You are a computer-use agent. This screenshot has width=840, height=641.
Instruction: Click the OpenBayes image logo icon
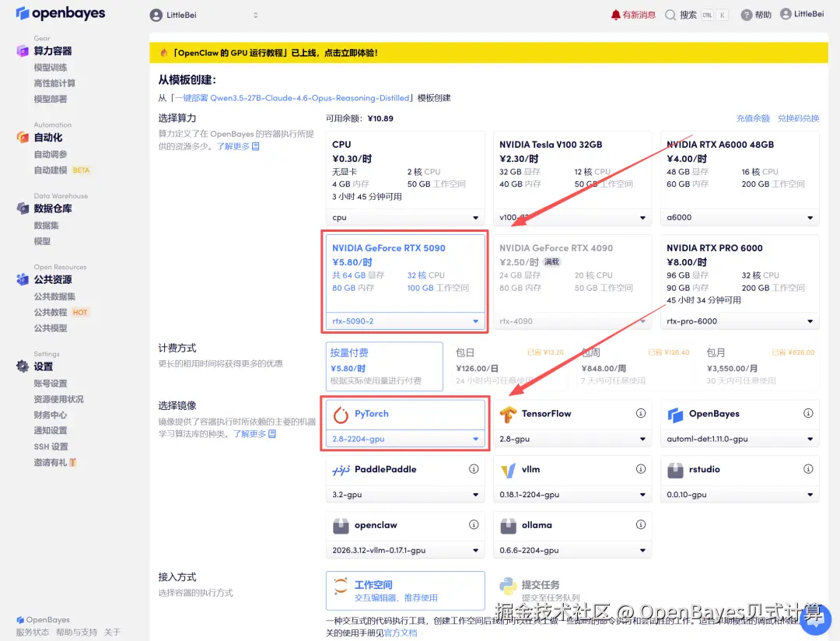(675, 415)
